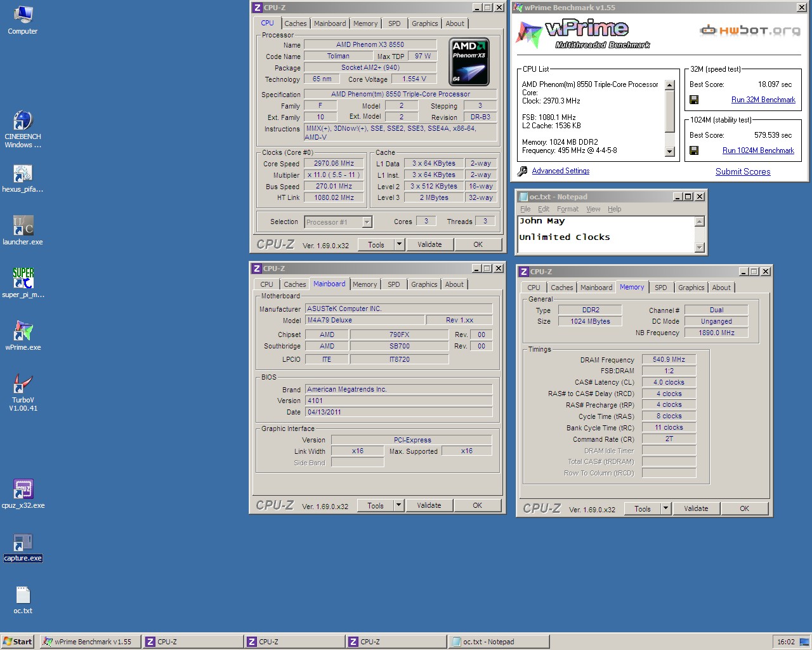Switch to CPU tab in Memory CPU-Z window

534,288
